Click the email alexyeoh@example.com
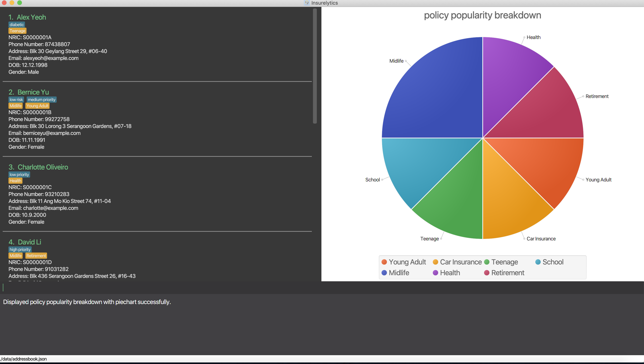644x364 pixels. (50, 58)
